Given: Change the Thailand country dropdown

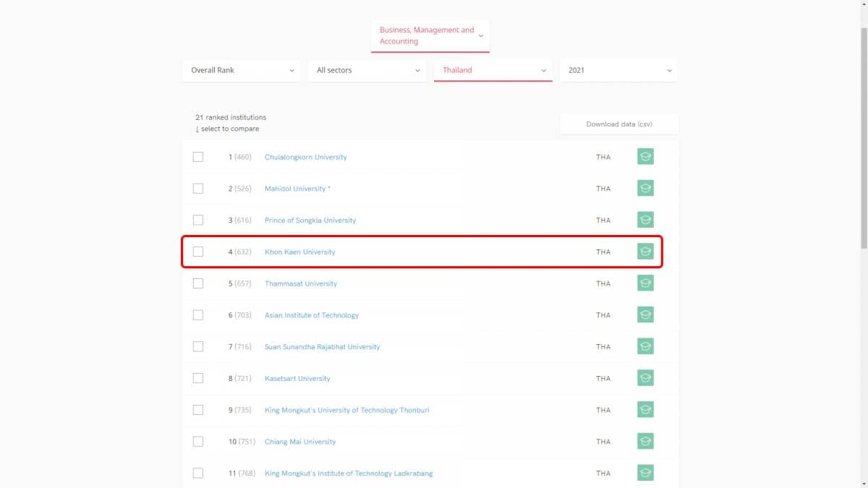Looking at the screenshot, I should (493, 70).
